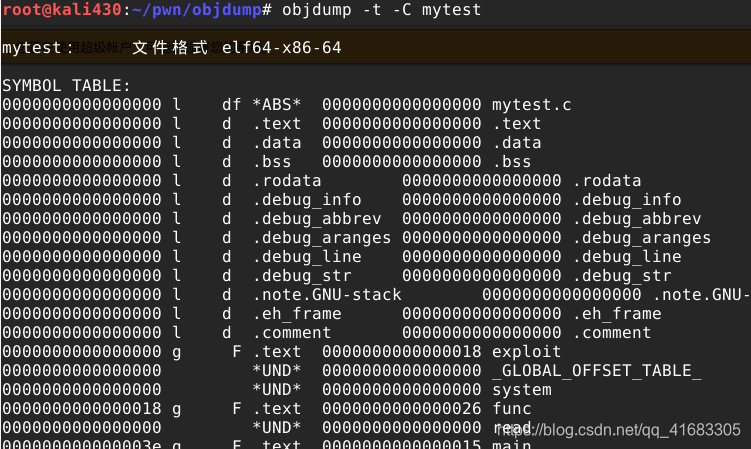Click the 'objdump -t -C mytest' command text
751x449 pixels.
click(x=381, y=10)
